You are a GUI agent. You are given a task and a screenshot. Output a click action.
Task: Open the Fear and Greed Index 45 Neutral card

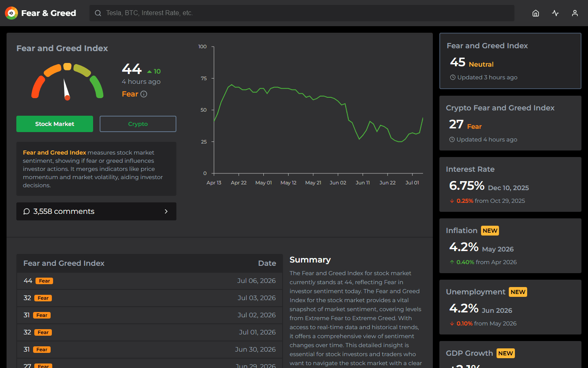(510, 61)
